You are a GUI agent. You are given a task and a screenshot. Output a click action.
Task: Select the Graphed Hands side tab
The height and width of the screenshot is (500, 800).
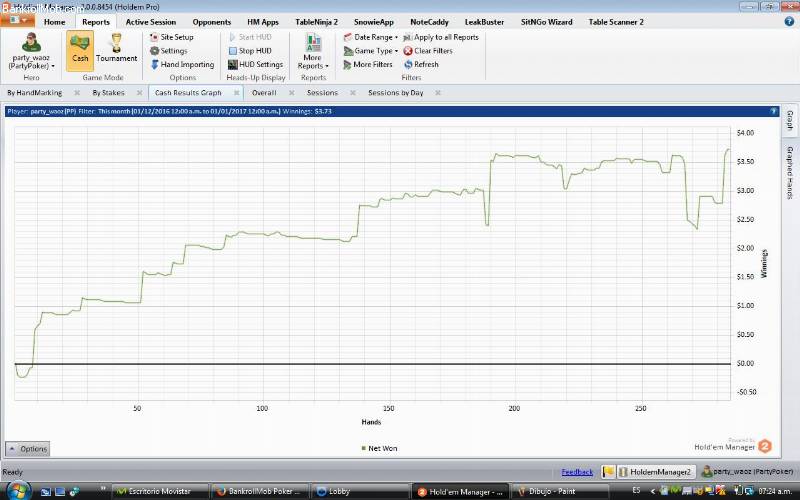[790, 172]
